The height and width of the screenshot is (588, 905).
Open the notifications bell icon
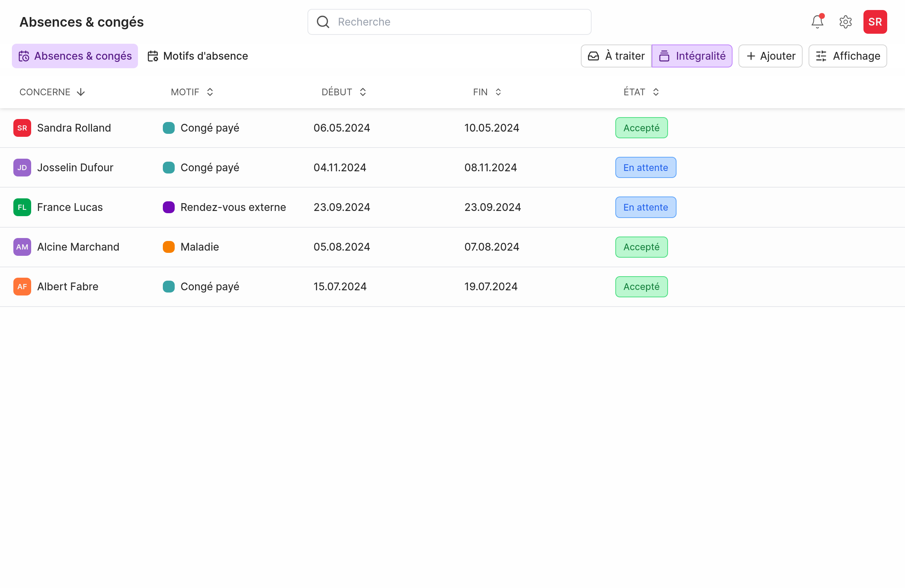coord(817,22)
